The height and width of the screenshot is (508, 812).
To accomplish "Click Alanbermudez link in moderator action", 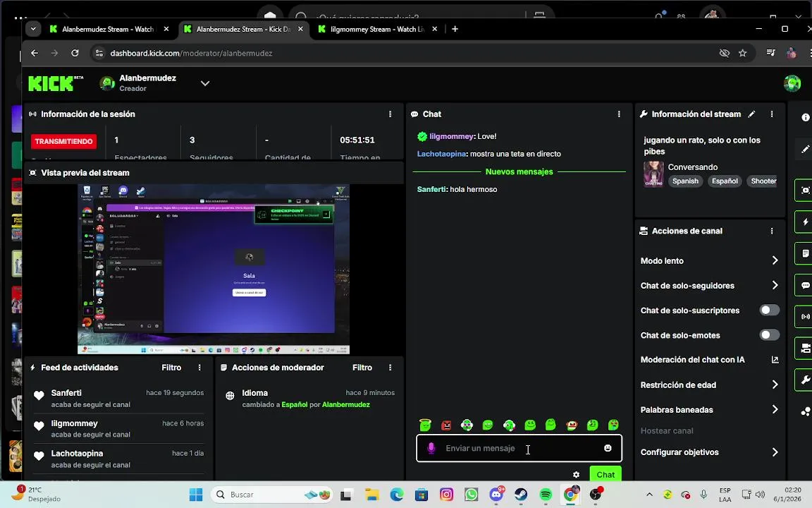I will coord(346,404).
